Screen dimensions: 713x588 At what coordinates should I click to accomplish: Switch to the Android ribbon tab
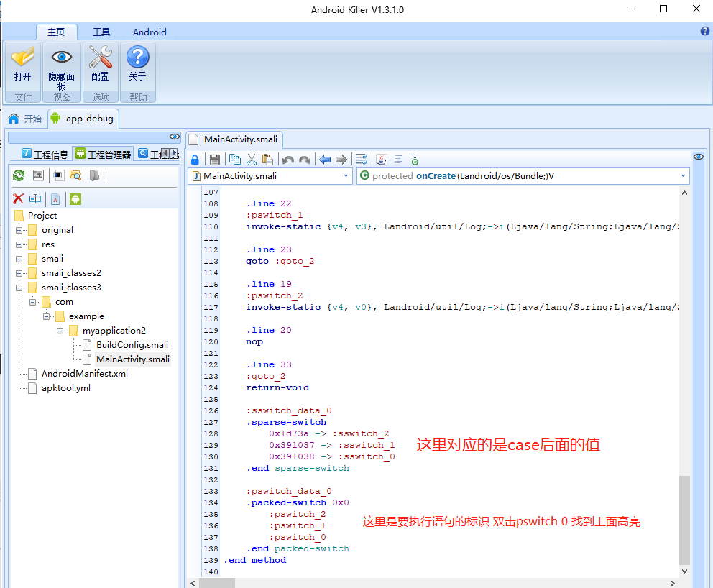(149, 32)
